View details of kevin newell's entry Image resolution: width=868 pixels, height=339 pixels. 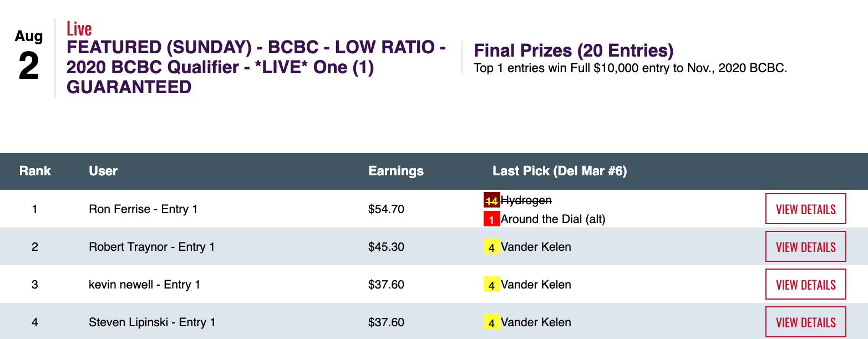coord(805,285)
